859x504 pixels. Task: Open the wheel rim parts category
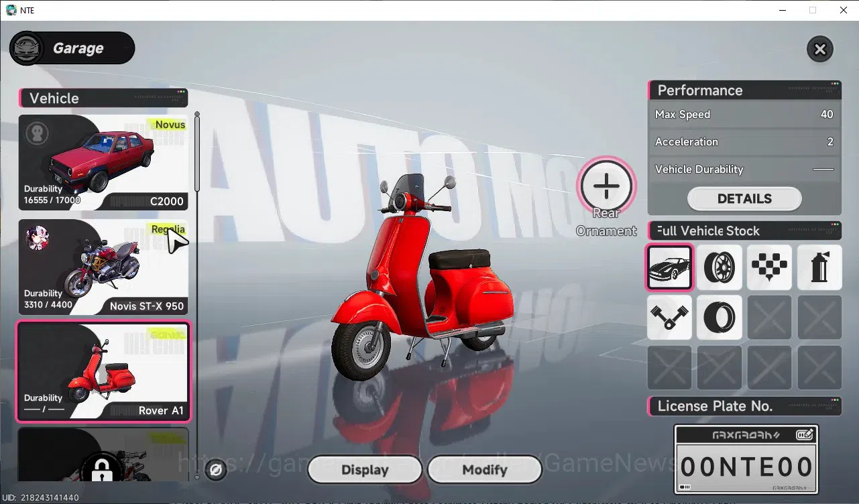720,267
